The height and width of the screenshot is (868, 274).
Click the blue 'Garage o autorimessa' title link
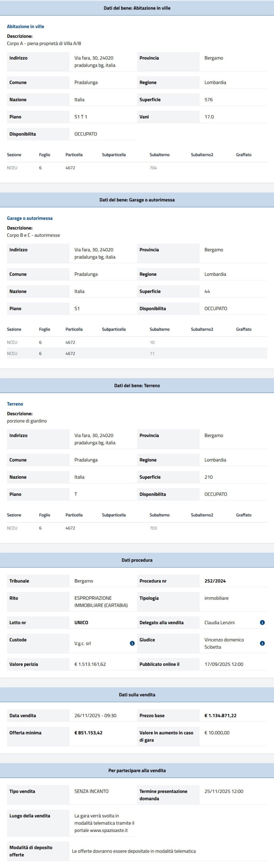pos(30,218)
